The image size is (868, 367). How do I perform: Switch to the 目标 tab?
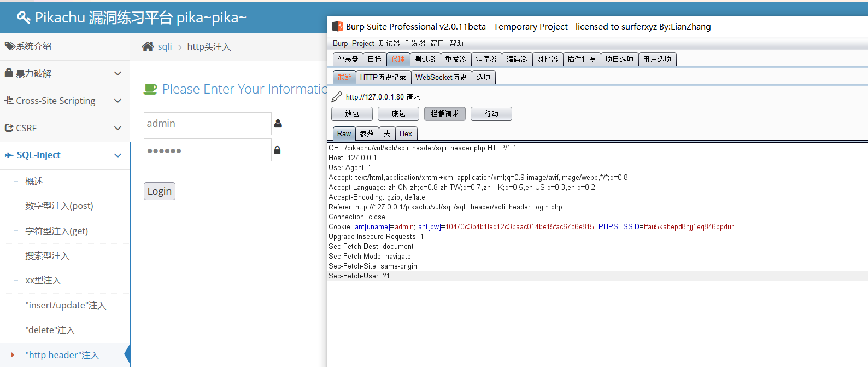point(374,59)
